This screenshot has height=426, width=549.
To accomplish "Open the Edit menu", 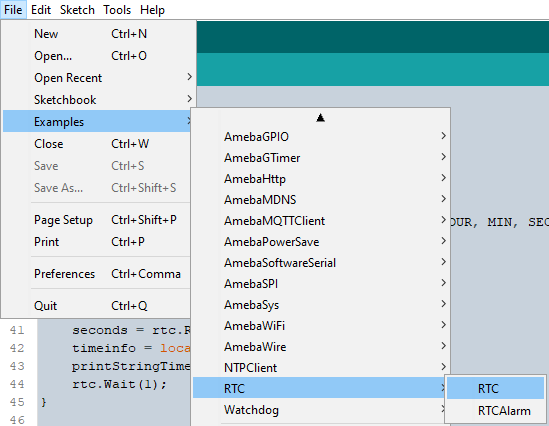I will [x=41, y=9].
